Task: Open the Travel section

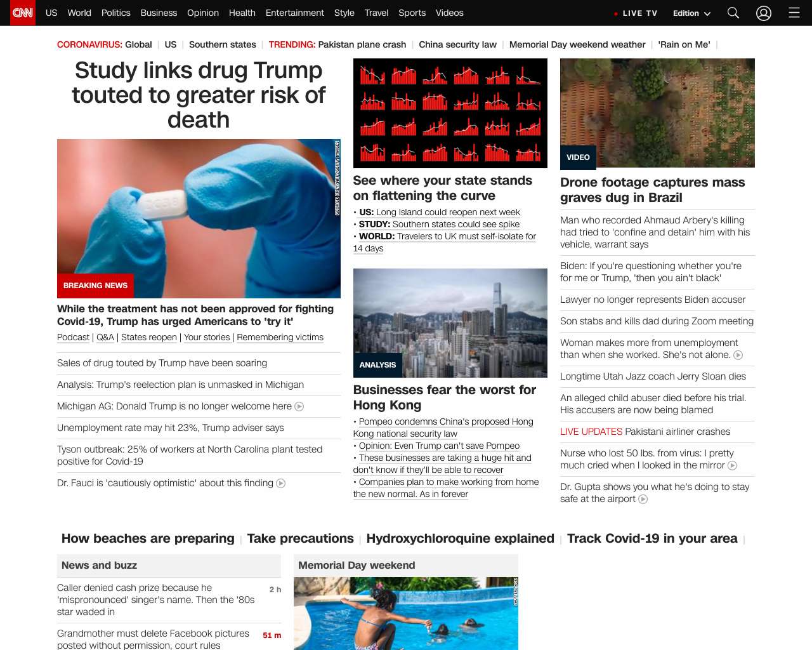Action: tap(376, 13)
